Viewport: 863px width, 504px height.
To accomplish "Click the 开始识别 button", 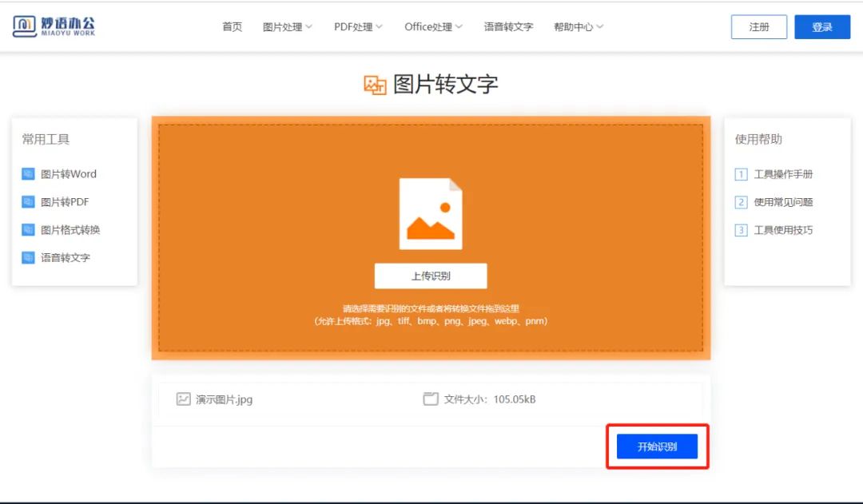I will (657, 446).
